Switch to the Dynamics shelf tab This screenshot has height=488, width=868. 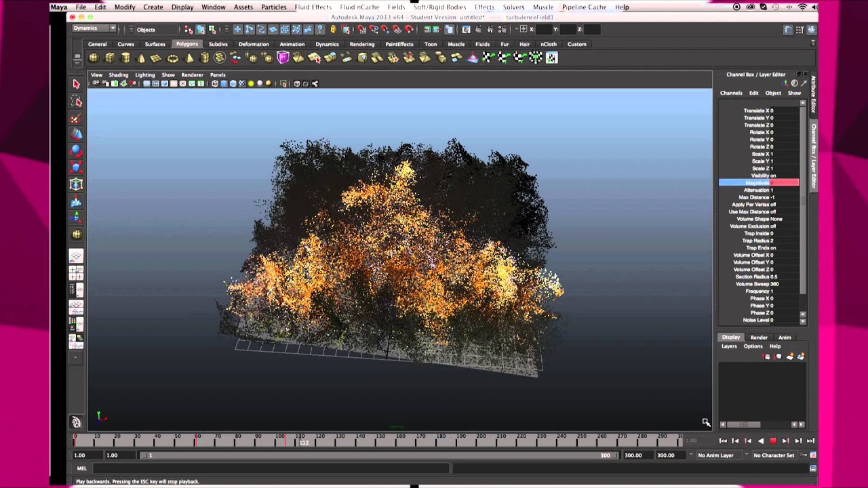(327, 44)
